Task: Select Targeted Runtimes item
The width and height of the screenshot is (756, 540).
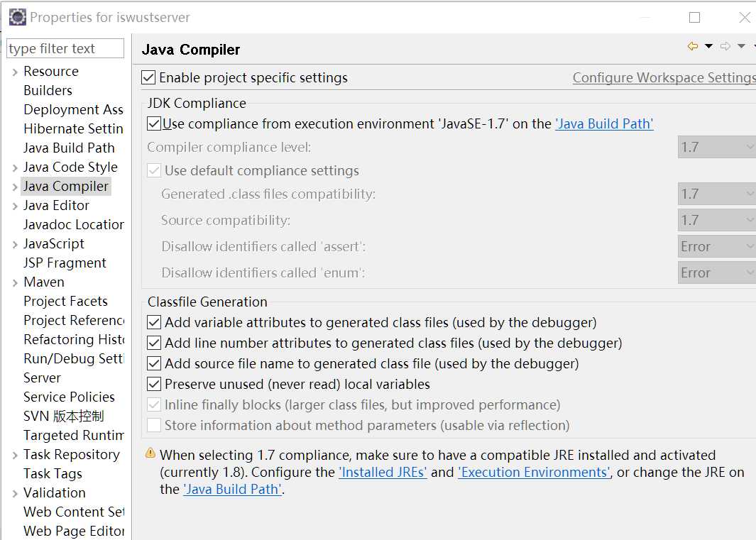Action: click(73, 436)
